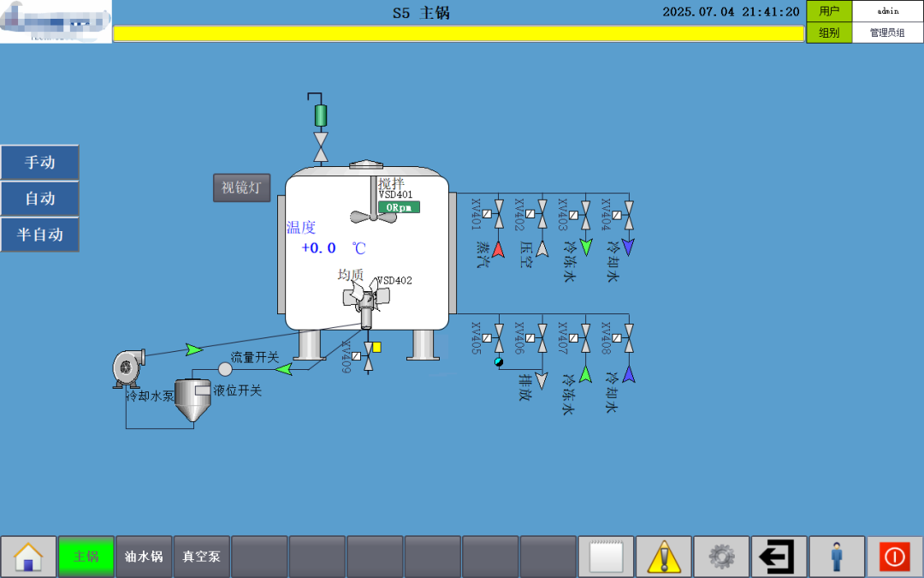Open the notepad report icon in bottom toolbar
The height and width of the screenshot is (578, 924).
(x=607, y=556)
